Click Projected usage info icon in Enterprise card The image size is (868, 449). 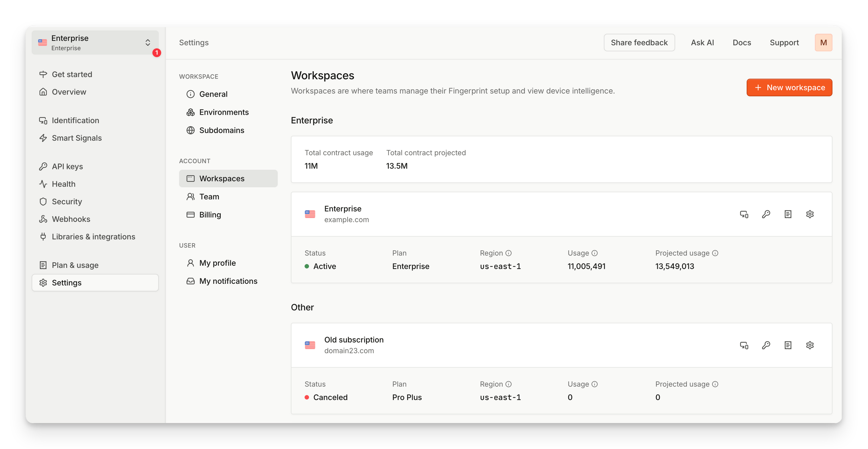point(715,253)
